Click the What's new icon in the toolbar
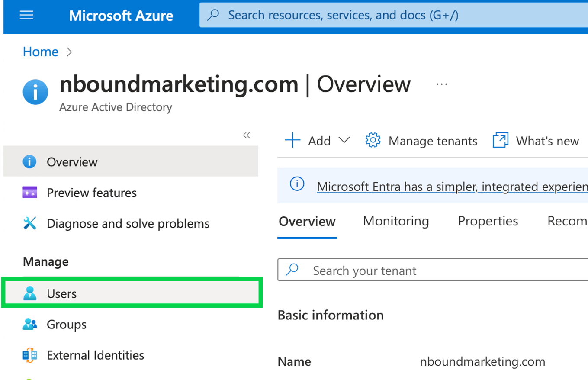The width and height of the screenshot is (588, 380). [x=500, y=140]
